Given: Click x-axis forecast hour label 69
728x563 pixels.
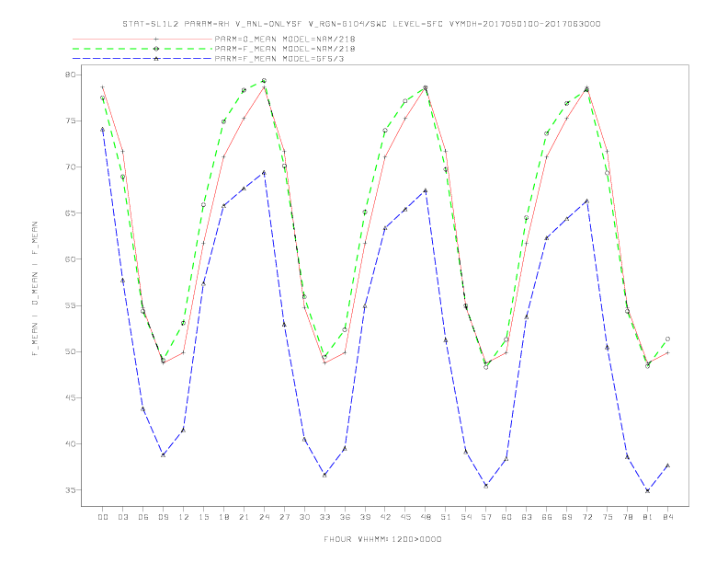Looking at the screenshot, I should click(x=567, y=517).
